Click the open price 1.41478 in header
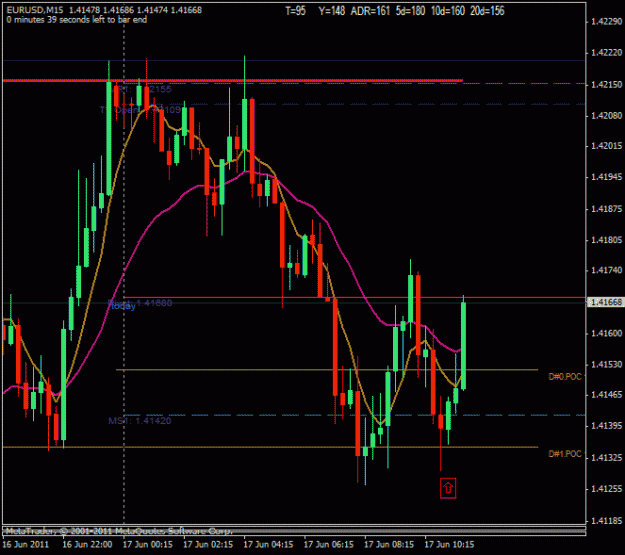Image resolution: width=625 pixels, height=555 pixels. coord(85,10)
